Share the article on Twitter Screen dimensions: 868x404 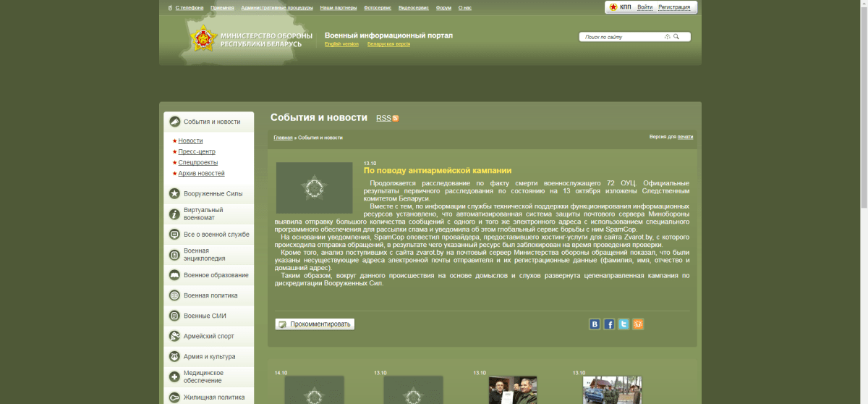coord(624,324)
